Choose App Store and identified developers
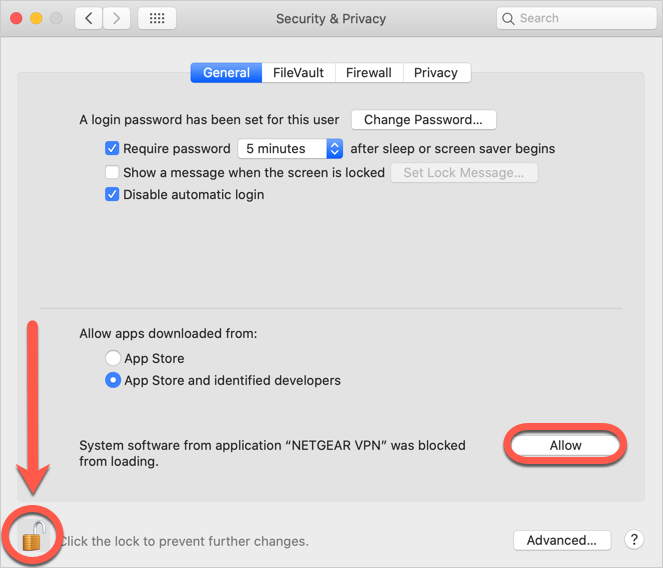Image resolution: width=663 pixels, height=568 pixels. click(x=113, y=380)
